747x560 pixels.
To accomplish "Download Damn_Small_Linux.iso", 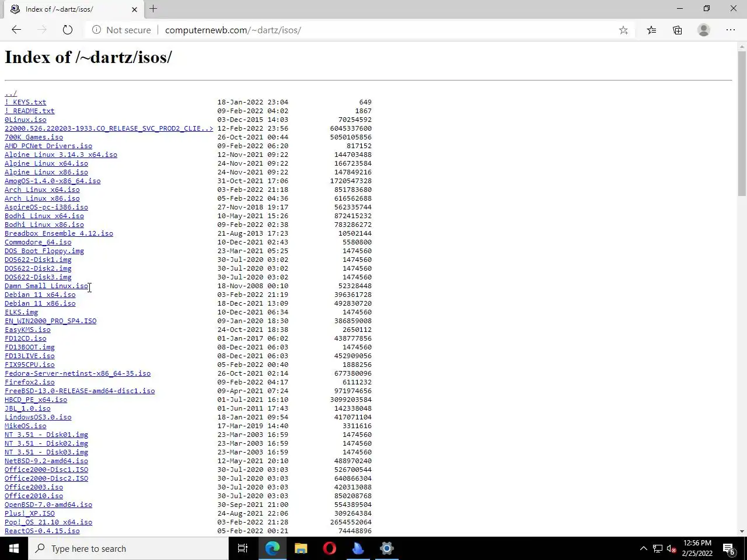I will click(x=46, y=286).
